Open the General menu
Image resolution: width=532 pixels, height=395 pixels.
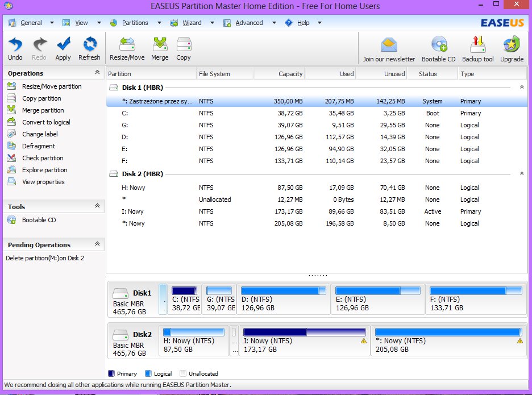[31, 23]
